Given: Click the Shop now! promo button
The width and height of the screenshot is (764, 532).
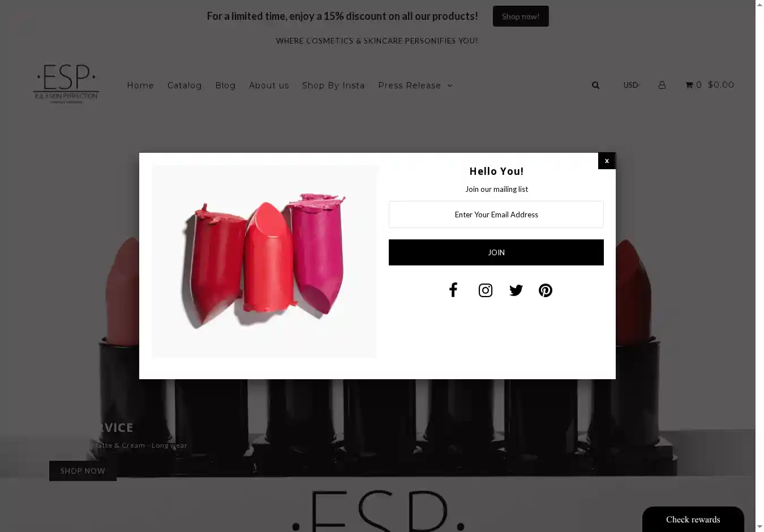Looking at the screenshot, I should 521,16.
